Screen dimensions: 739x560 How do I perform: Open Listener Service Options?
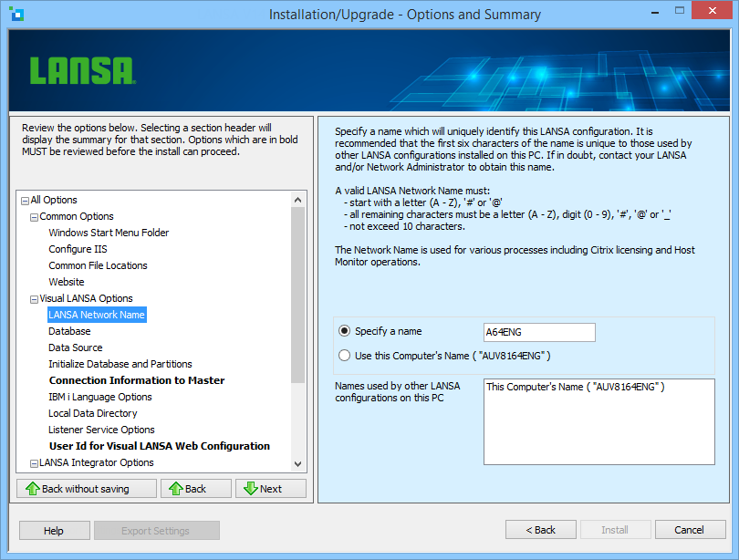[x=101, y=430]
